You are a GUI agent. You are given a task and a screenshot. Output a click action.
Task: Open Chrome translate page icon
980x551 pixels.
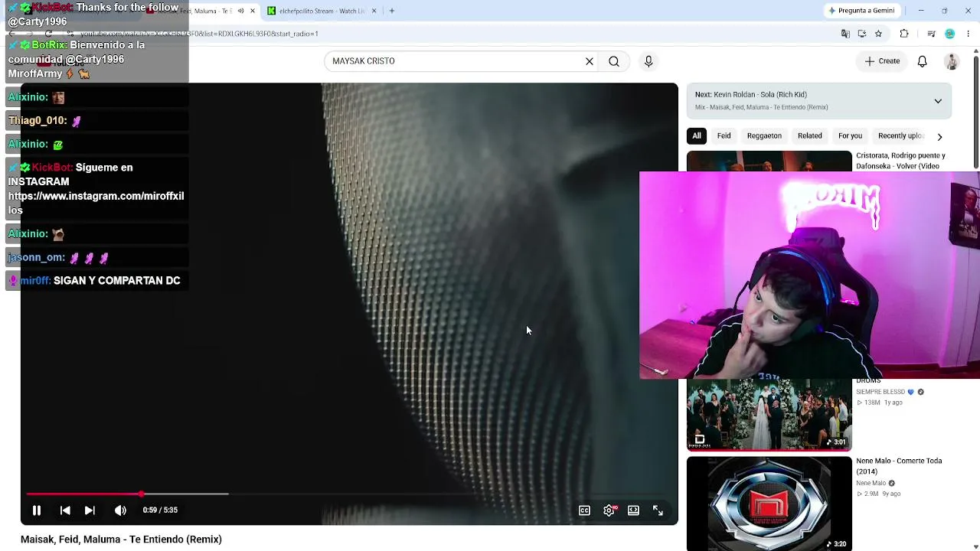[845, 34]
